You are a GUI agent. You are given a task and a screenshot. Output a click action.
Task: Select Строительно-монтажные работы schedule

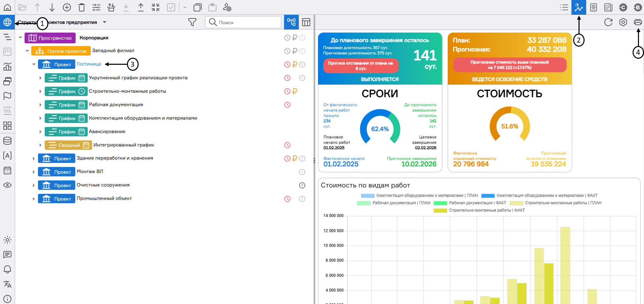pyautogui.click(x=127, y=91)
